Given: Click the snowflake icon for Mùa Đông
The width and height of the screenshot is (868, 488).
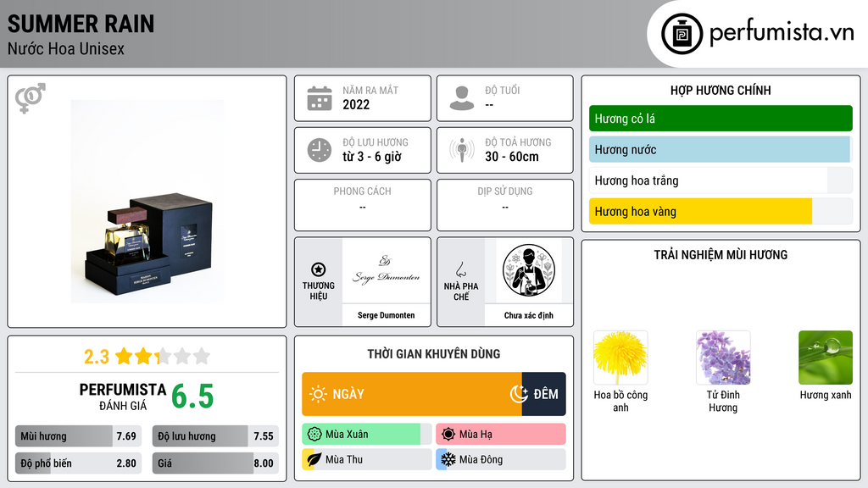Looking at the screenshot, I should coord(448,459).
